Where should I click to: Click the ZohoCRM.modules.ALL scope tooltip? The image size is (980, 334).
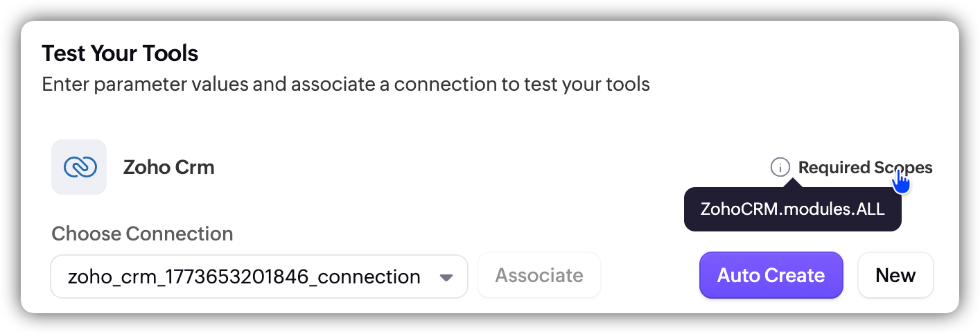tap(792, 209)
